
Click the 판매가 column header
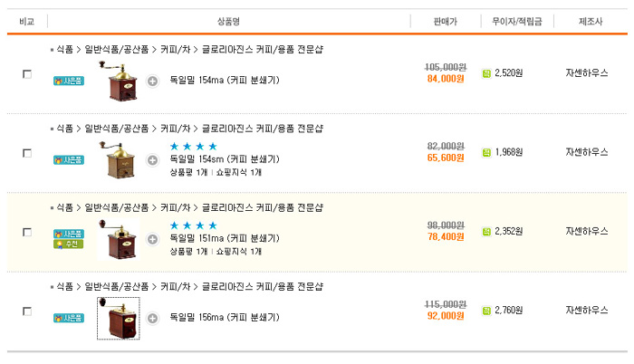[445, 21]
